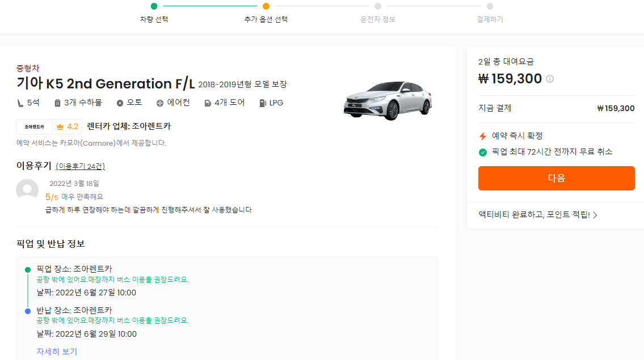Click the 렌터카 업체: 조아렌트카 text
This screenshot has height=360, width=644.
[129, 126]
